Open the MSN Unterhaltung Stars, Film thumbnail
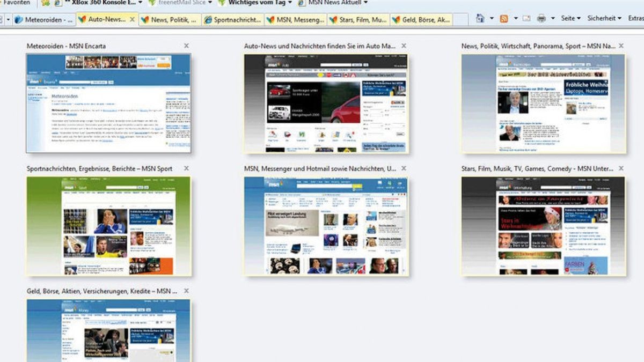The height and width of the screenshot is (362, 644). (x=543, y=225)
